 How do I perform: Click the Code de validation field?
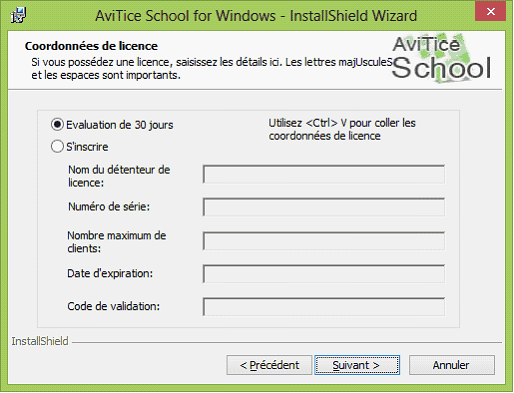[x=324, y=307]
